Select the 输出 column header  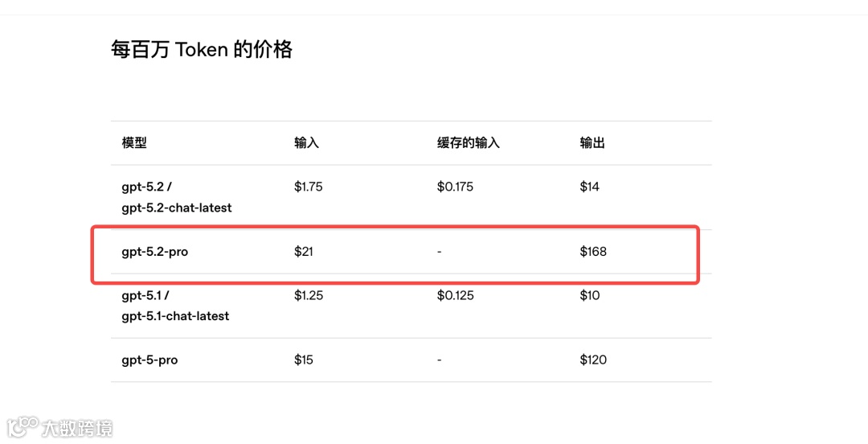coord(592,142)
